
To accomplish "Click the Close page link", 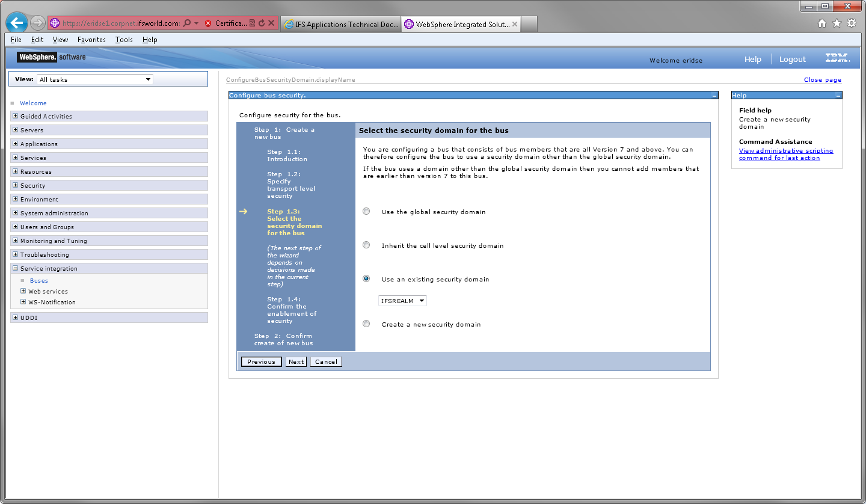I will click(823, 80).
